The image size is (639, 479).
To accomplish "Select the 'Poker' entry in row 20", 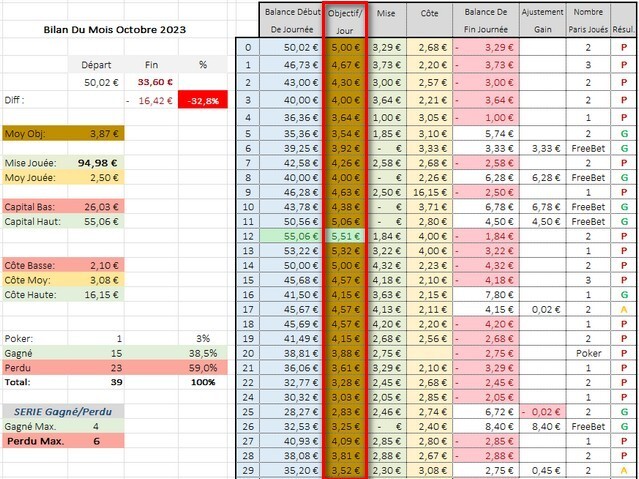I will click(x=588, y=353).
